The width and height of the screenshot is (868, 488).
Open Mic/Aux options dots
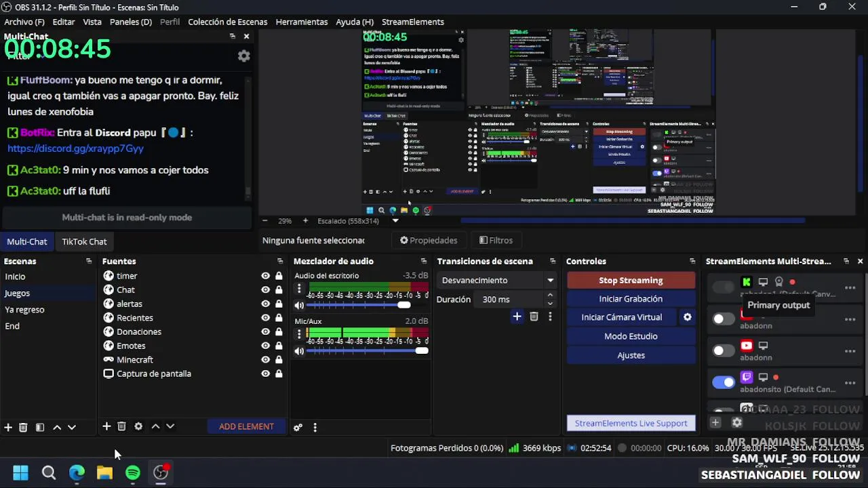click(x=299, y=333)
